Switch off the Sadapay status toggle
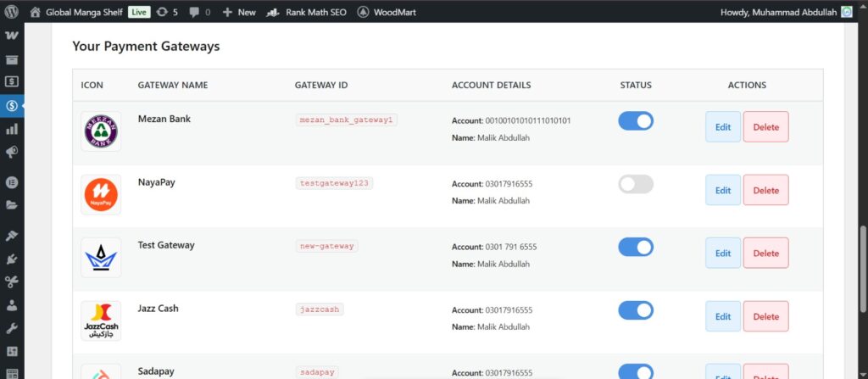868x379 pixels. click(636, 372)
